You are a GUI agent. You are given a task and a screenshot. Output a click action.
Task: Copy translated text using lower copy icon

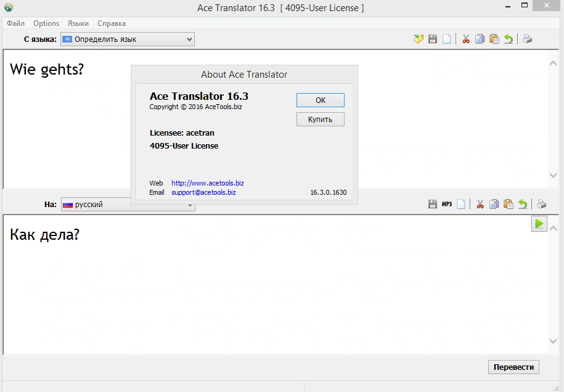click(x=494, y=204)
